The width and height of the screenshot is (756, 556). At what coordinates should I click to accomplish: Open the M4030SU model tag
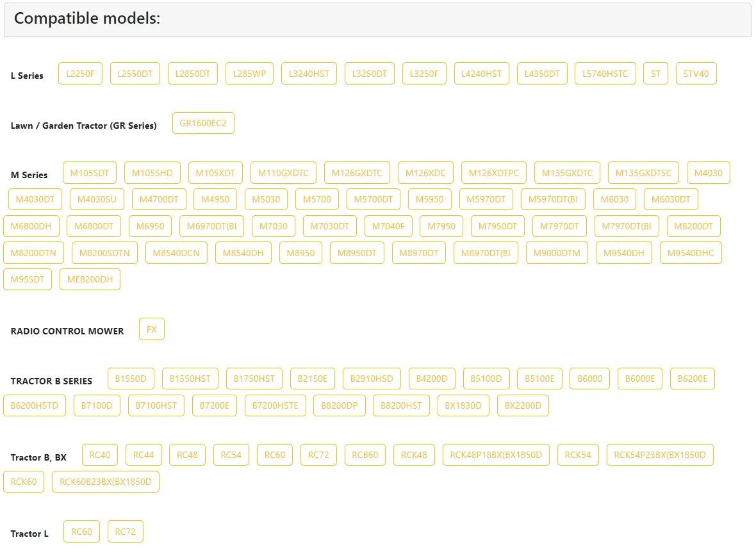[97, 199]
